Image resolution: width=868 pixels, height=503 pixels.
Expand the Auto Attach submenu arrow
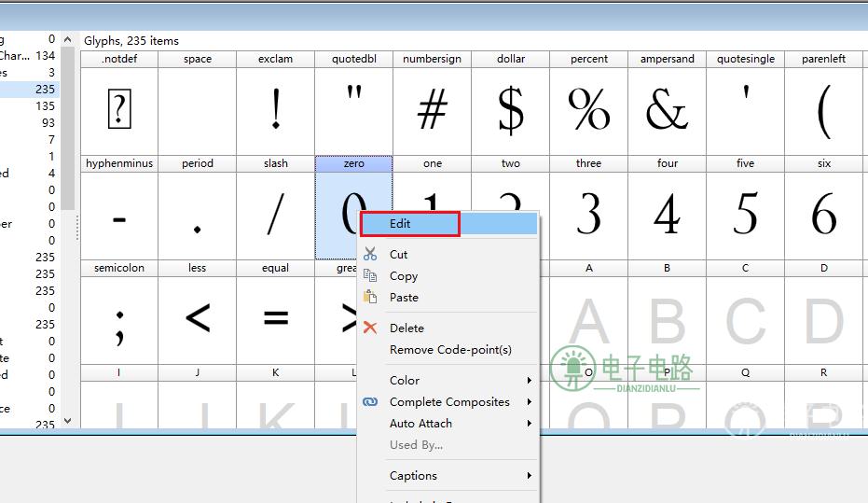click(x=530, y=424)
